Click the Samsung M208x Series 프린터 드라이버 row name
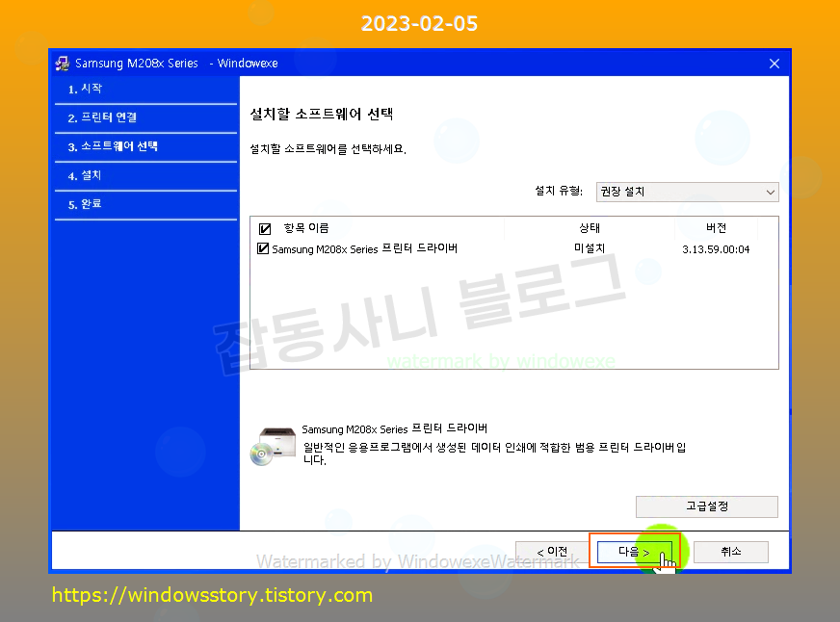The height and width of the screenshot is (622, 840). pyautogui.click(x=364, y=249)
